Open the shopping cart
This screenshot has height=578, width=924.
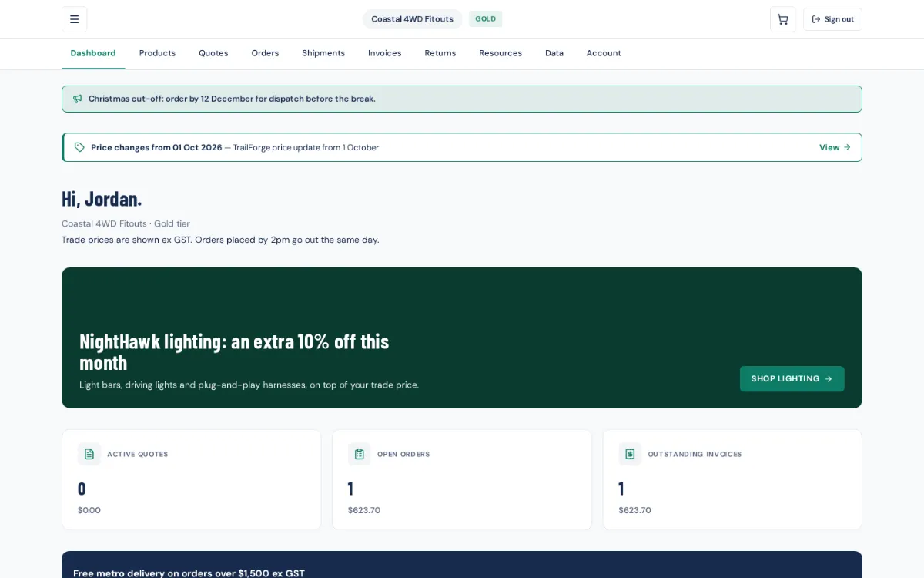pos(782,19)
